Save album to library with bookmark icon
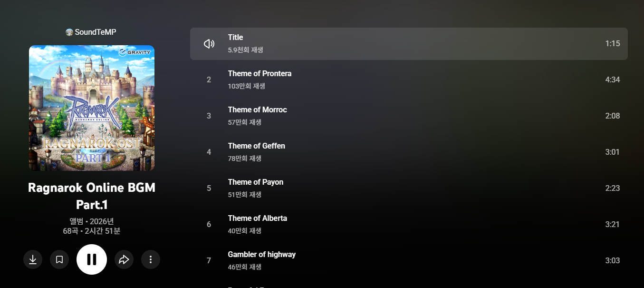 pyautogui.click(x=59, y=259)
